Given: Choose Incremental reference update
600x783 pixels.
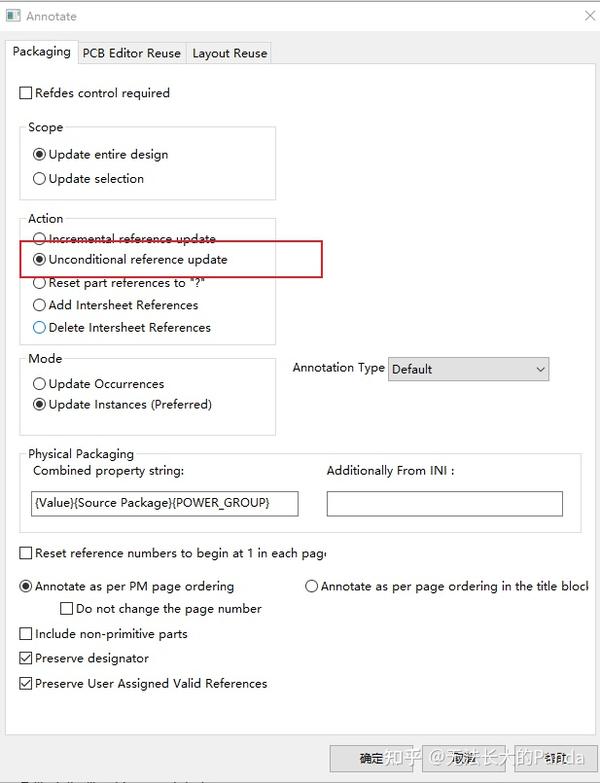Looking at the screenshot, I should point(40,239).
